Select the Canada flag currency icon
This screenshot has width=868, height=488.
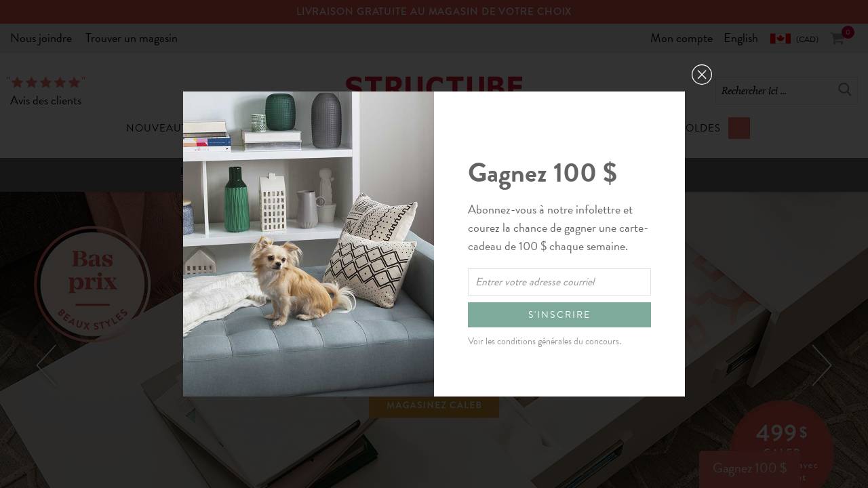pyautogui.click(x=781, y=39)
